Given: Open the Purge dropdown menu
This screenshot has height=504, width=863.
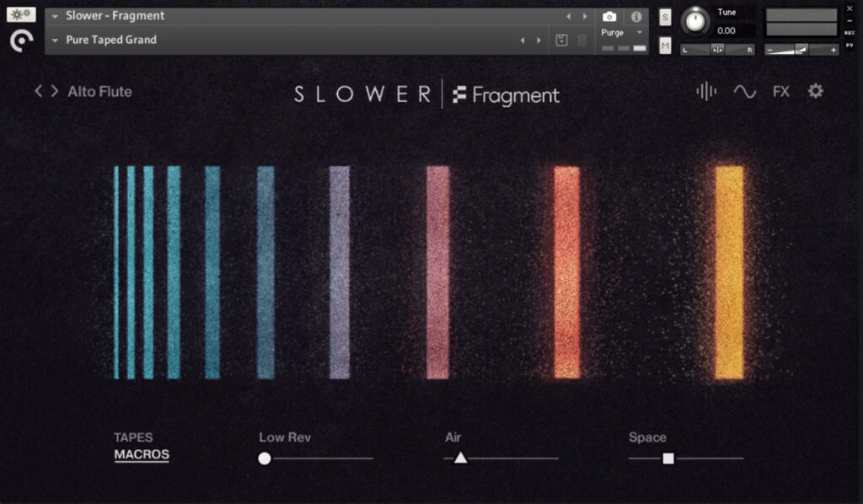Looking at the screenshot, I should pyautogui.click(x=621, y=32).
